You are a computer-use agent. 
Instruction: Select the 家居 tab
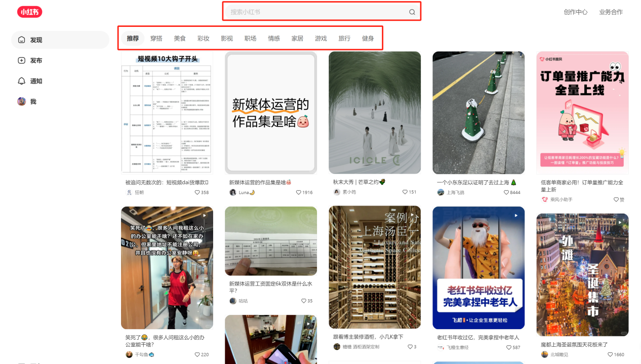point(297,38)
